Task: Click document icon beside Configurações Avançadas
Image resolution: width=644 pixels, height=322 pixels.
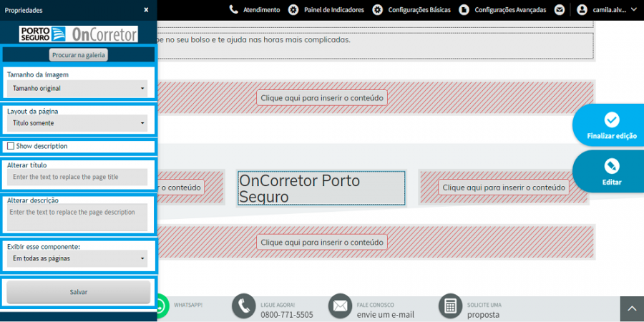Action: [464, 10]
